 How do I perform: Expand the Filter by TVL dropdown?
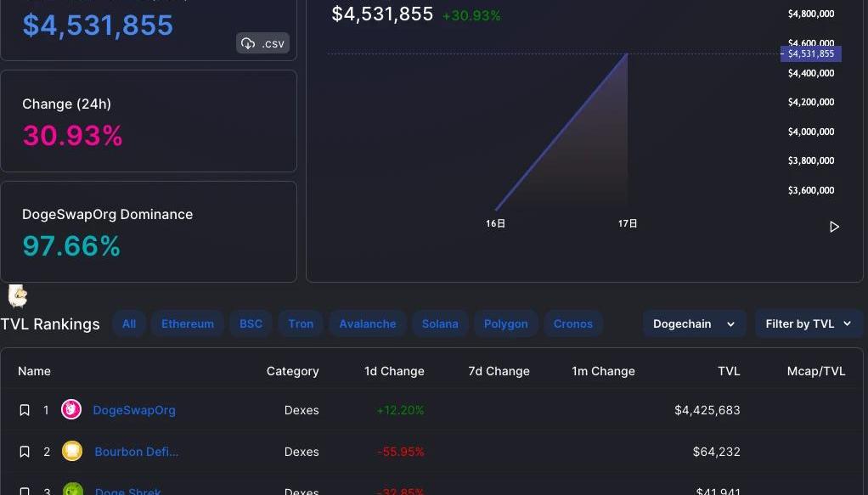809,323
